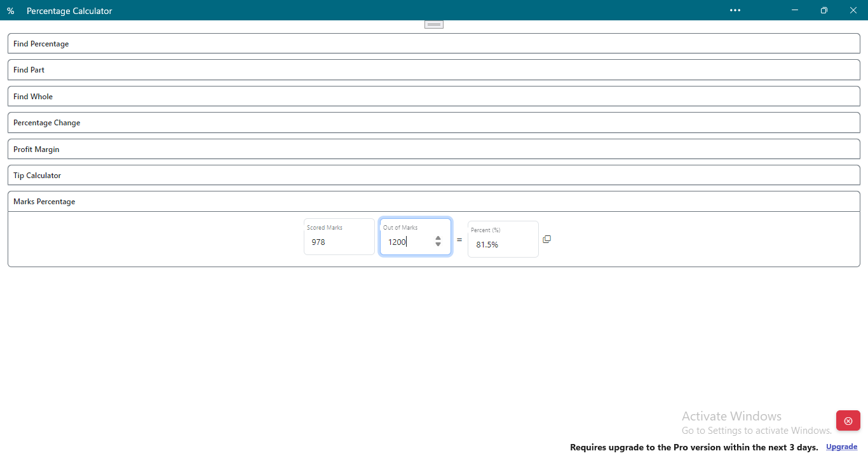Click the Scored Marks input field
The height and width of the screenshot is (458, 868).
tap(339, 237)
